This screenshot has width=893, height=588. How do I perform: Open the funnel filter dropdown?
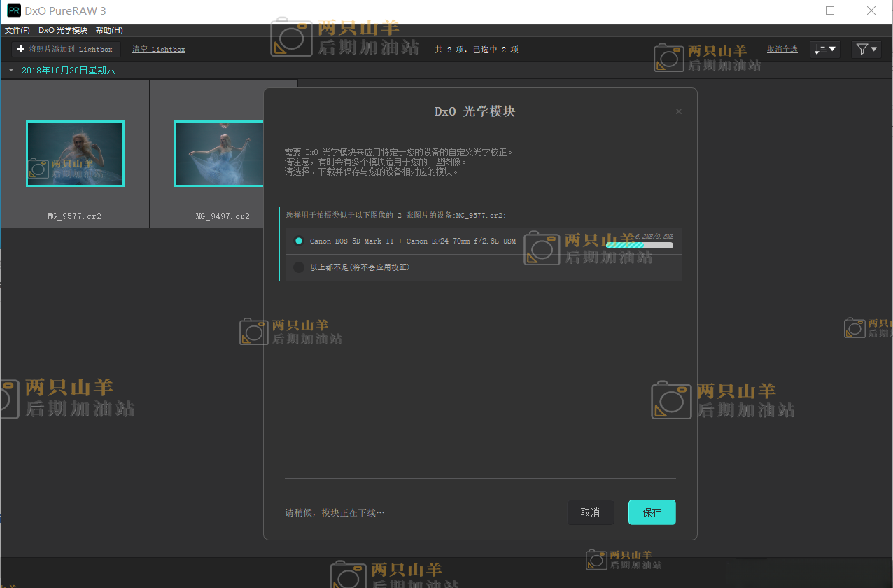pos(866,49)
